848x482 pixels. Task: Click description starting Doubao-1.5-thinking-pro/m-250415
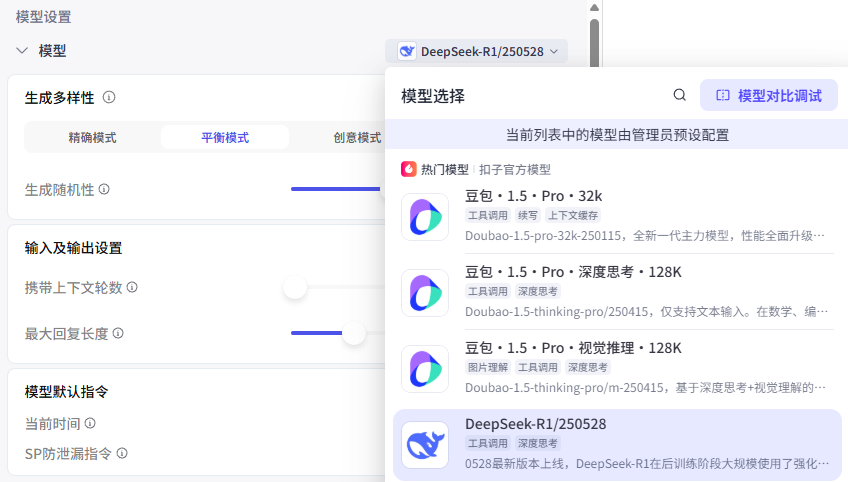click(645, 387)
